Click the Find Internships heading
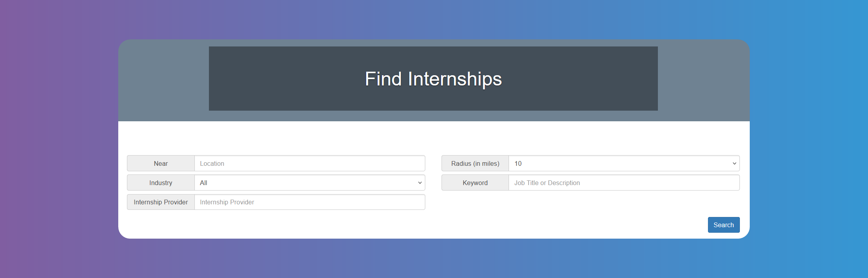Image resolution: width=868 pixels, height=278 pixels. (434, 79)
